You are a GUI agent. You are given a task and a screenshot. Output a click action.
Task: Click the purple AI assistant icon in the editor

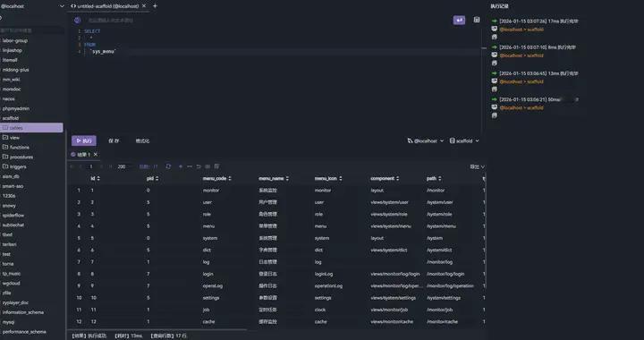click(77, 20)
